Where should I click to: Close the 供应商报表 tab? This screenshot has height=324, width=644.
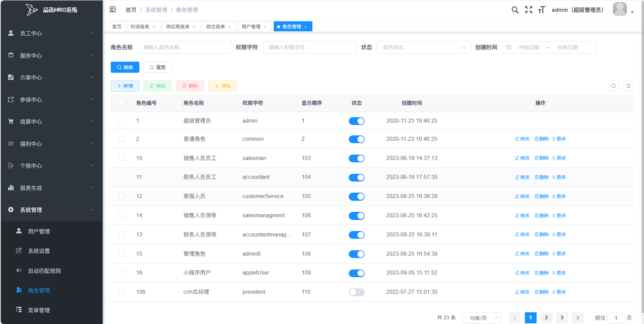tap(194, 27)
